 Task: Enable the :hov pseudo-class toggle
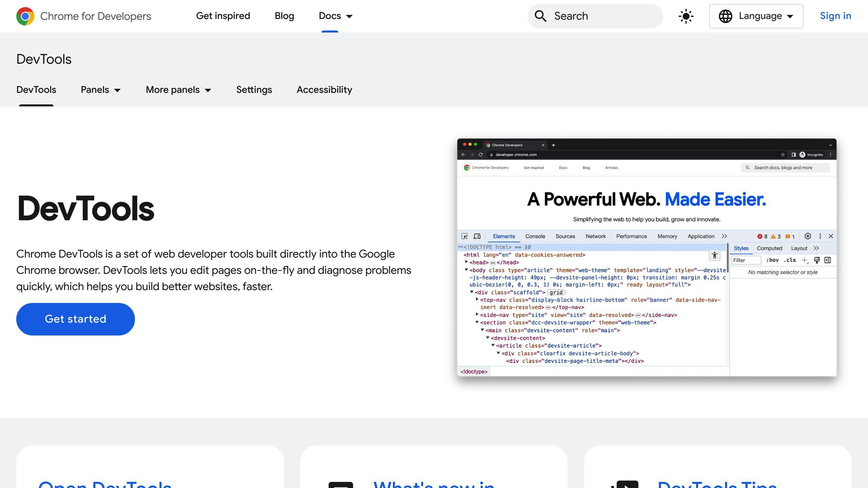[773, 260]
